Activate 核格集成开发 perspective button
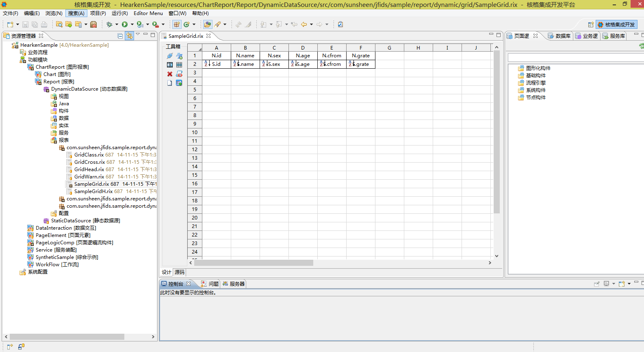The height and width of the screenshot is (352, 644). pyautogui.click(x=616, y=24)
